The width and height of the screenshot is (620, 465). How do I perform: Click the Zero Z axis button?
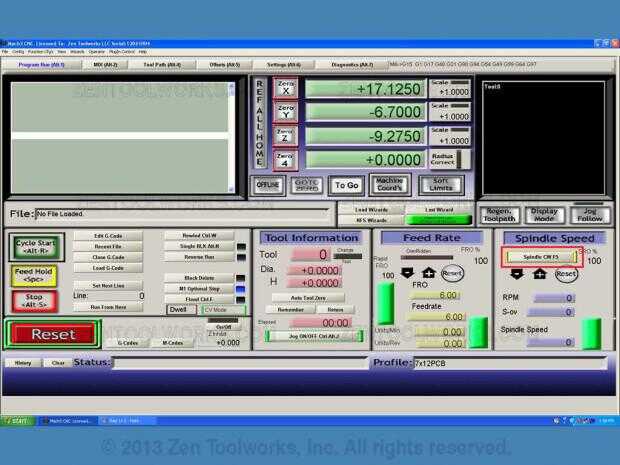285,136
